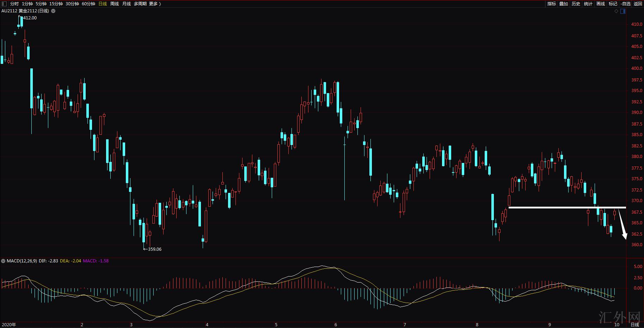Screen dimensions: 644x328
Task: Click the 390.0 price axis label
Action: point(637,113)
